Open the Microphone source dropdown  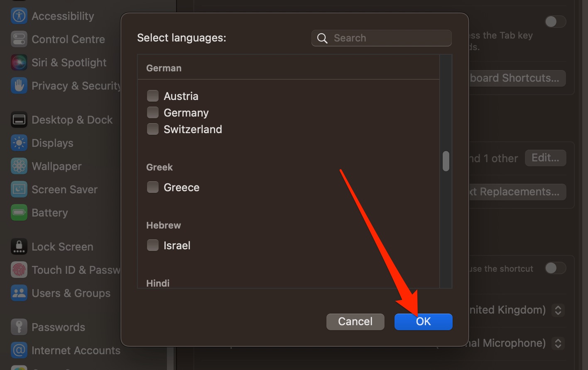(x=558, y=343)
